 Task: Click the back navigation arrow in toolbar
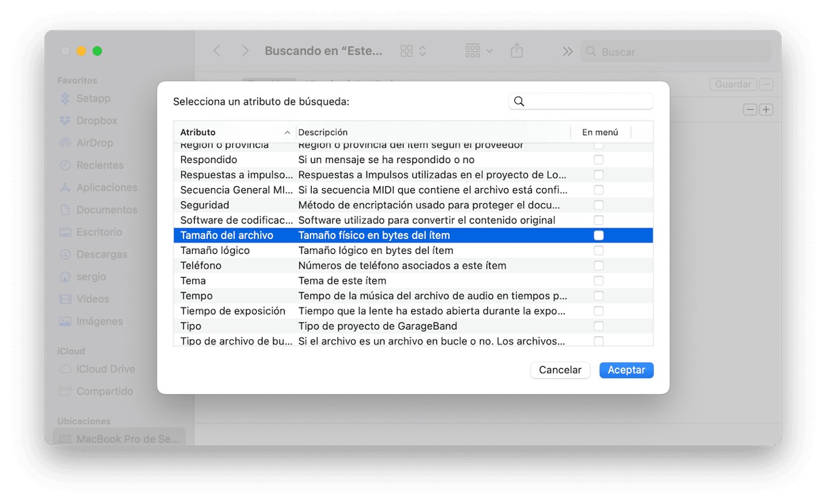pos(217,51)
